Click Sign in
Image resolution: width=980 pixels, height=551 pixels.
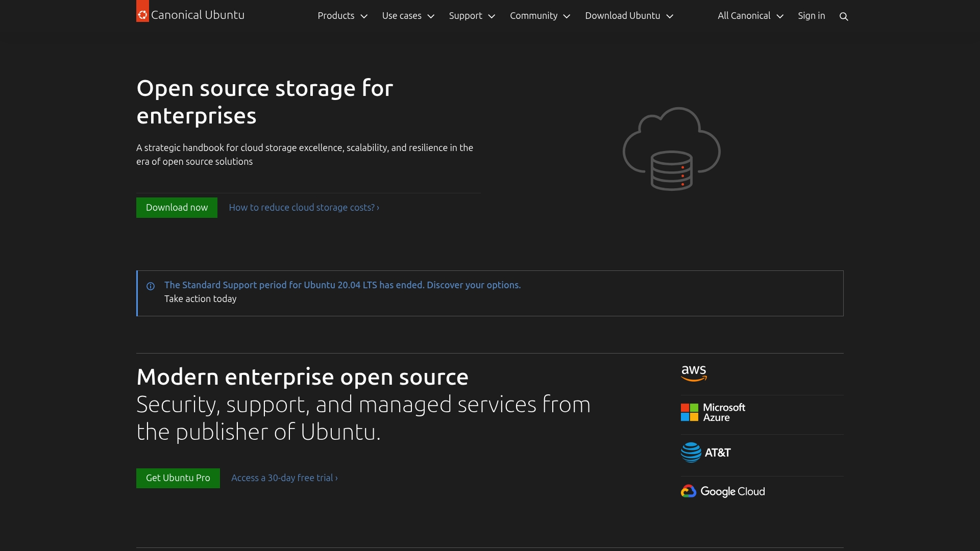coord(812,16)
